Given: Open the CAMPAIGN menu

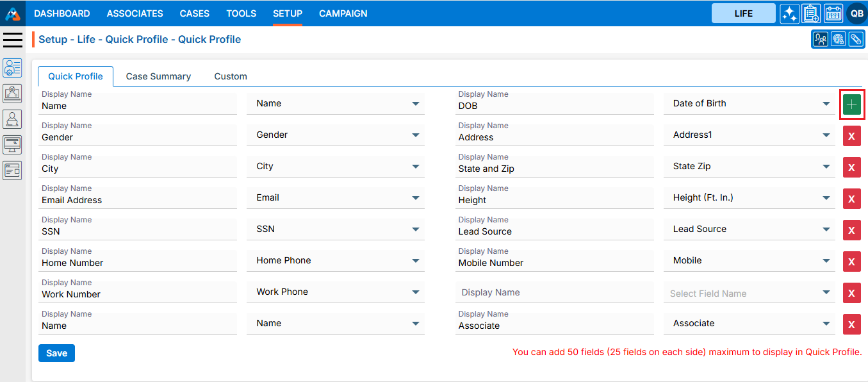Looking at the screenshot, I should (x=343, y=13).
